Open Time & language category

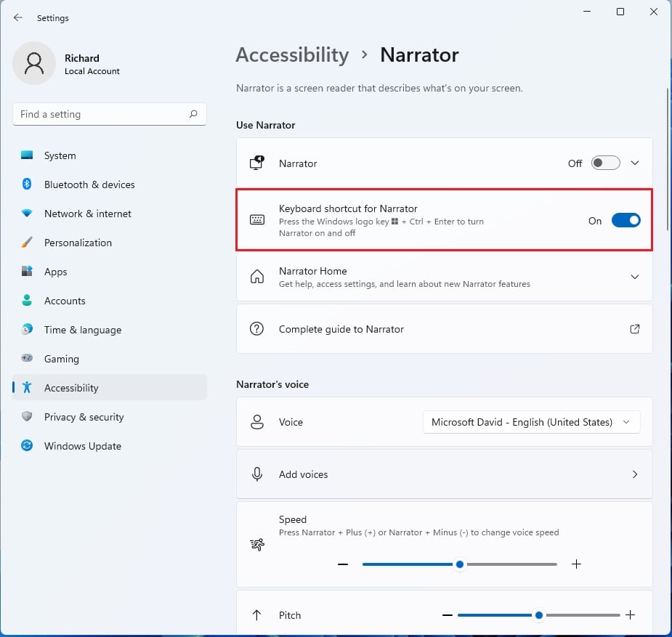pyautogui.click(x=109, y=330)
